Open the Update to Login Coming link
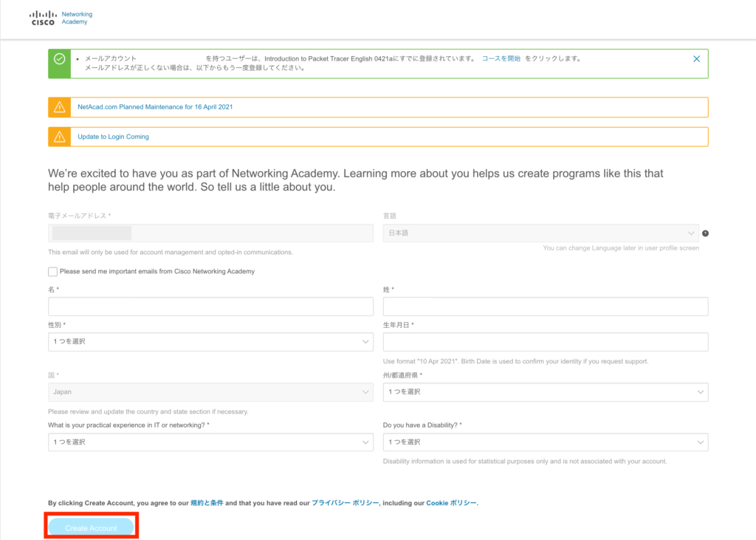The width and height of the screenshot is (756, 540). tap(113, 137)
